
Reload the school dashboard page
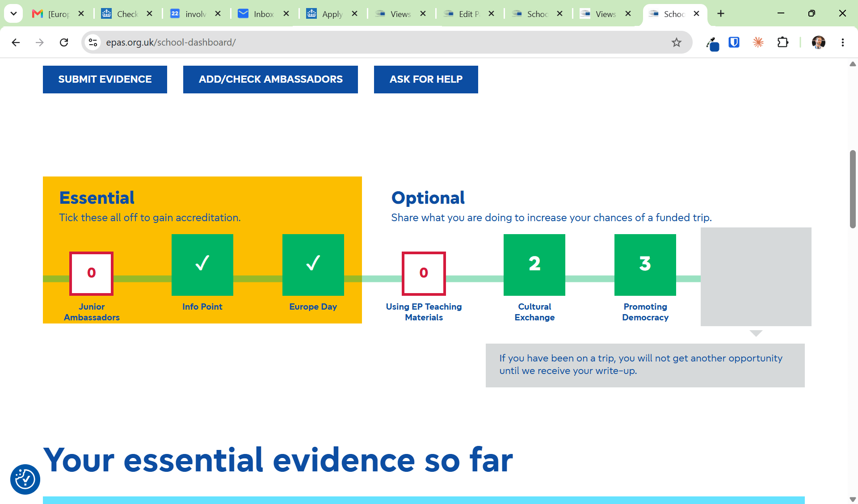pyautogui.click(x=64, y=42)
